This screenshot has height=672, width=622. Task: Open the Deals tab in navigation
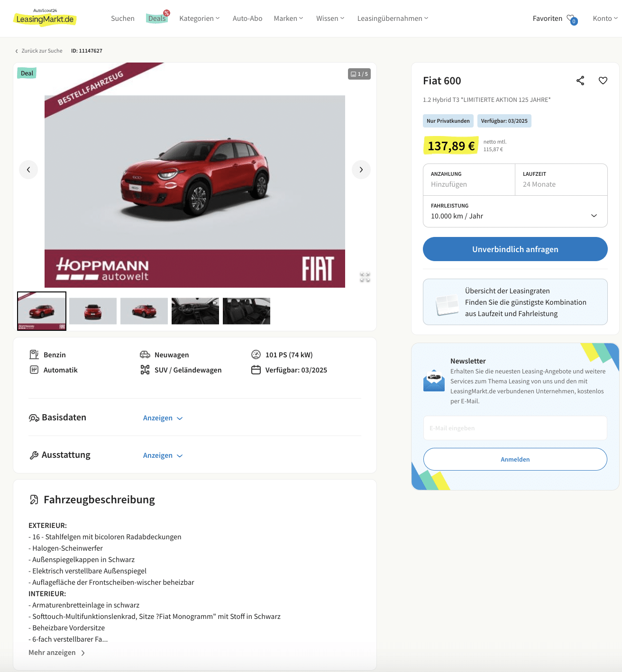(157, 18)
